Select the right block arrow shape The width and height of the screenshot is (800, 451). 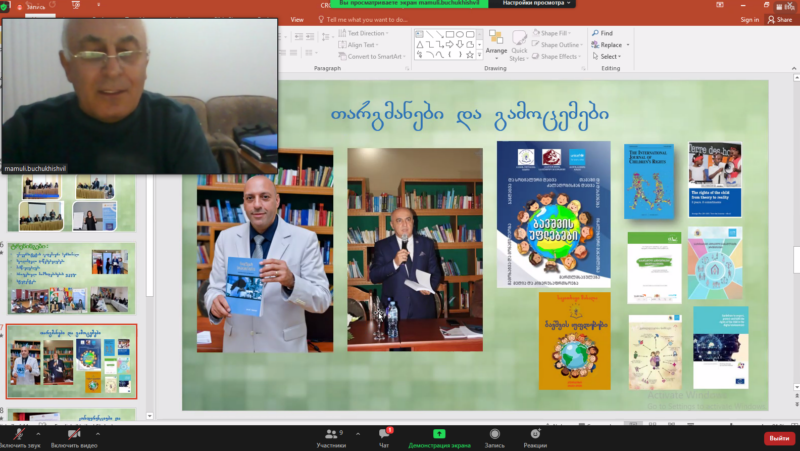pos(449,44)
